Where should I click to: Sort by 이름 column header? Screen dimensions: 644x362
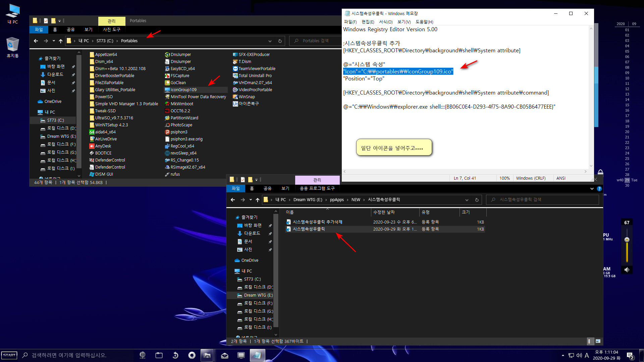(327, 212)
